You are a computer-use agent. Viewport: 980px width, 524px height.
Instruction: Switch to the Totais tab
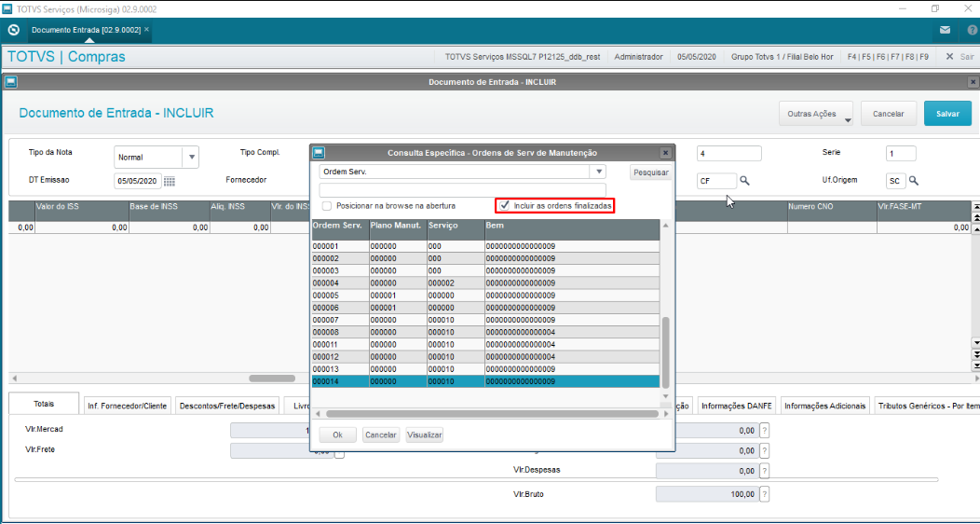click(44, 405)
